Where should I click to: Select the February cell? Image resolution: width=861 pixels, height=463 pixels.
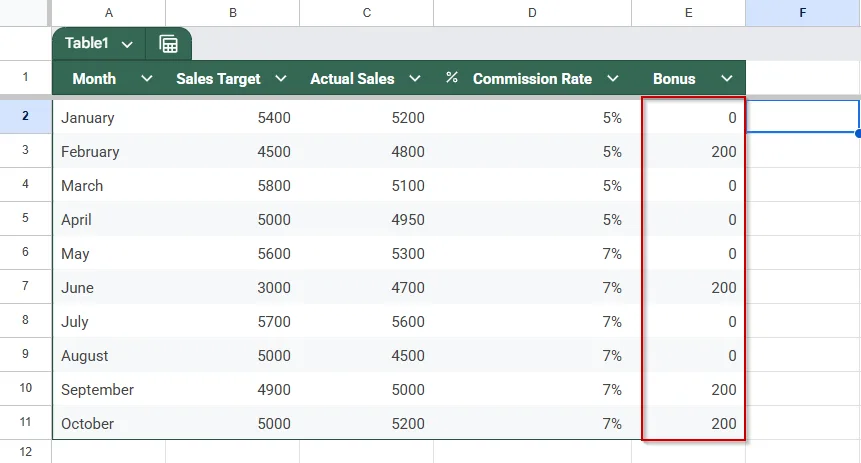[x=109, y=151]
